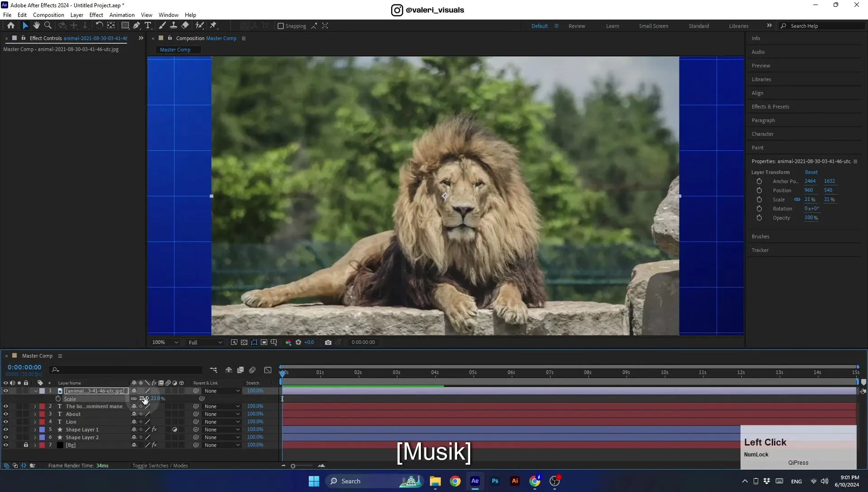
Task: Open the Character panel
Action: 762,134
